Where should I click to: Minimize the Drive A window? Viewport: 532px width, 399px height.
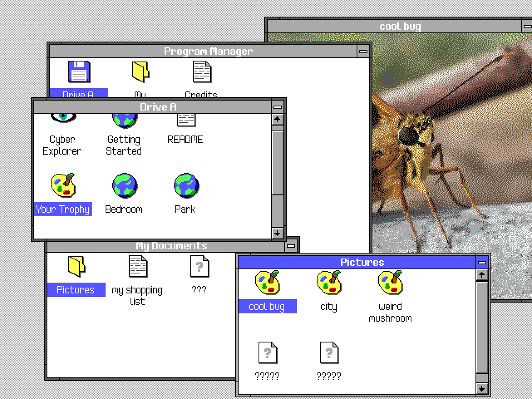tap(277, 107)
